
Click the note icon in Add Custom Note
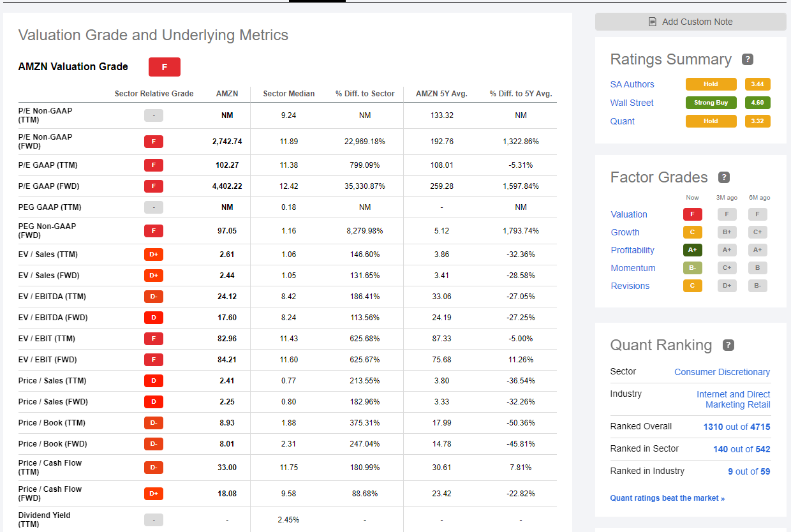[x=653, y=22]
